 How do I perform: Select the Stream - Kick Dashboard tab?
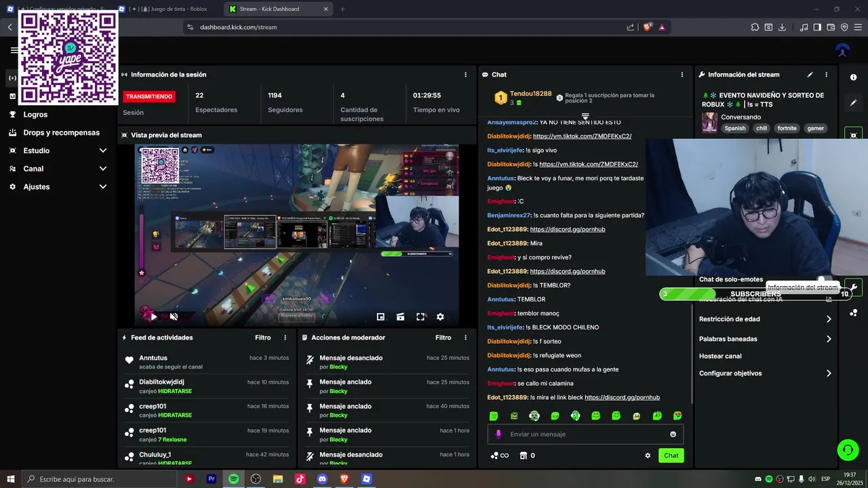pos(277,9)
